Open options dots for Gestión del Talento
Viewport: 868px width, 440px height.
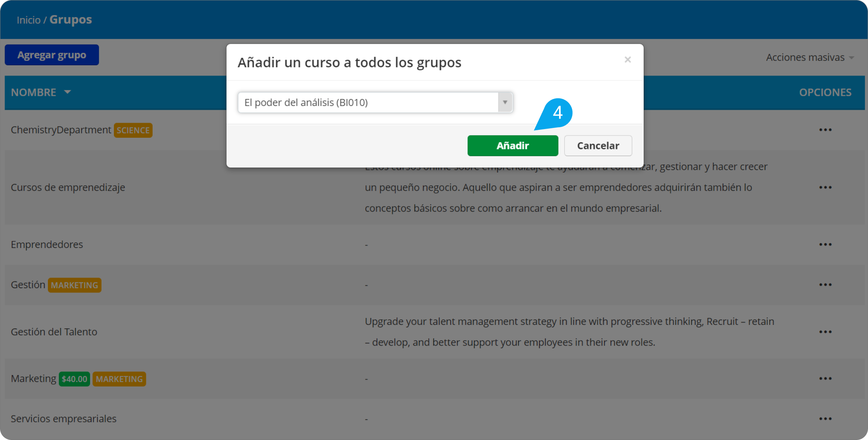click(x=825, y=332)
